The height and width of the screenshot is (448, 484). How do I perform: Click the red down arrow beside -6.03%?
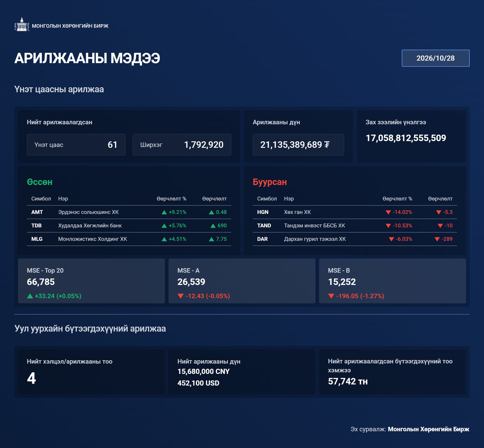(x=391, y=239)
